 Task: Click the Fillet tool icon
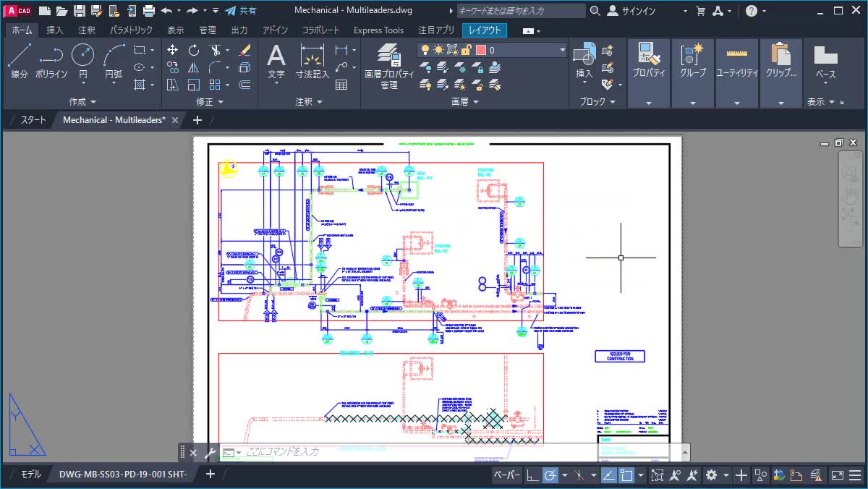pyautogui.click(x=215, y=67)
